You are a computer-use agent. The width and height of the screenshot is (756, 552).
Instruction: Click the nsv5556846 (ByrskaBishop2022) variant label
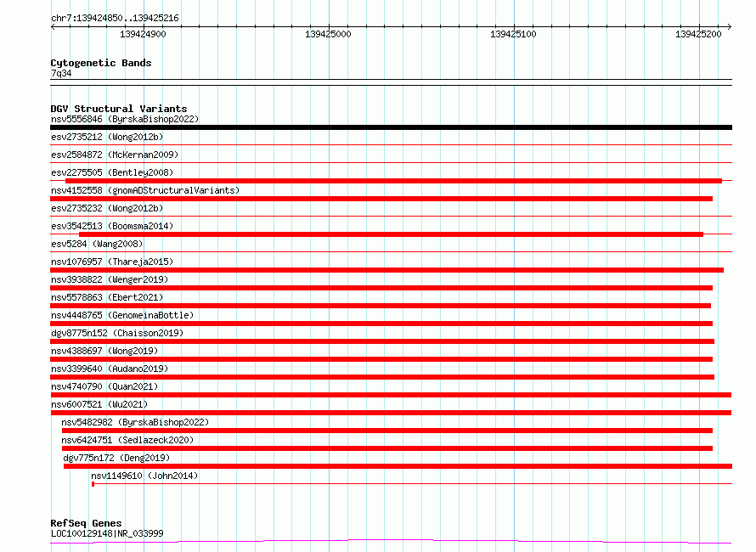[125, 119]
